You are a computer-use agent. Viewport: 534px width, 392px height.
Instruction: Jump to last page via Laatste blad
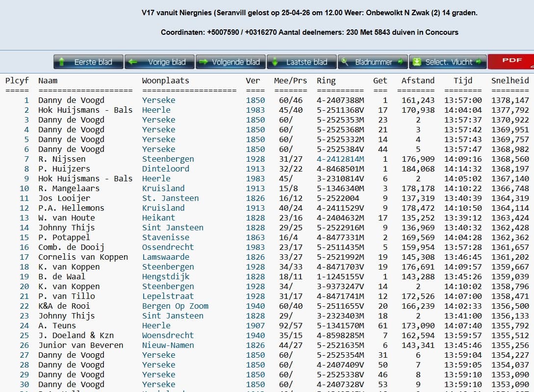pos(302,62)
